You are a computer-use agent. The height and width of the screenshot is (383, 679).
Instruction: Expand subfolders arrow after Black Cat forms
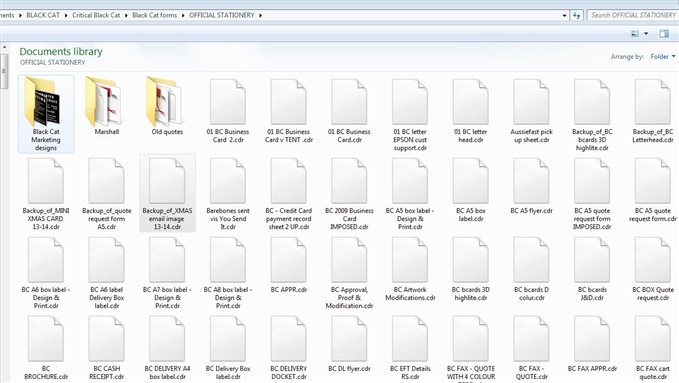point(183,15)
